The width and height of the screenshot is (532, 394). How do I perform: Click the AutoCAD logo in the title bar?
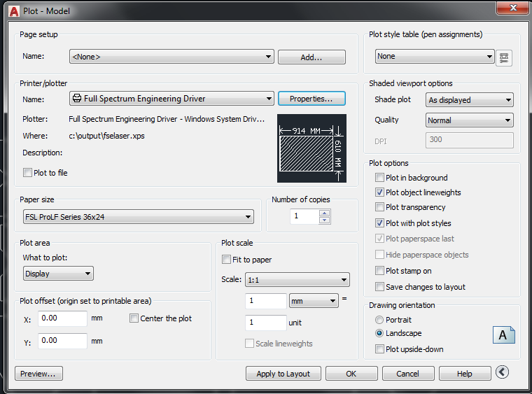(x=14, y=11)
